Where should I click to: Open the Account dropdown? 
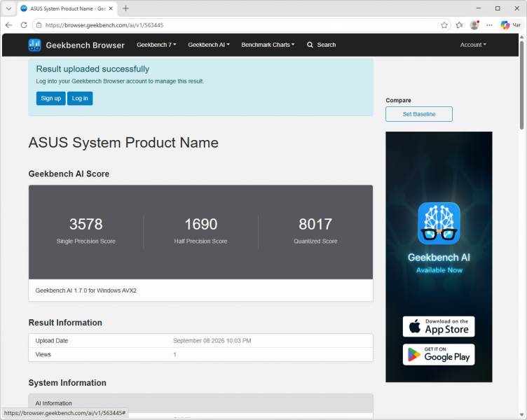[473, 45]
